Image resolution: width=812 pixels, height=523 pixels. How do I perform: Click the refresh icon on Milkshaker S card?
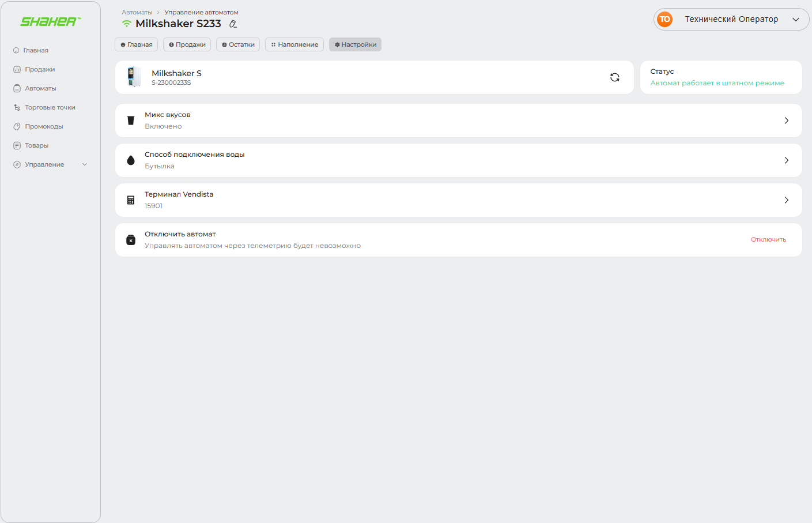[614, 77]
